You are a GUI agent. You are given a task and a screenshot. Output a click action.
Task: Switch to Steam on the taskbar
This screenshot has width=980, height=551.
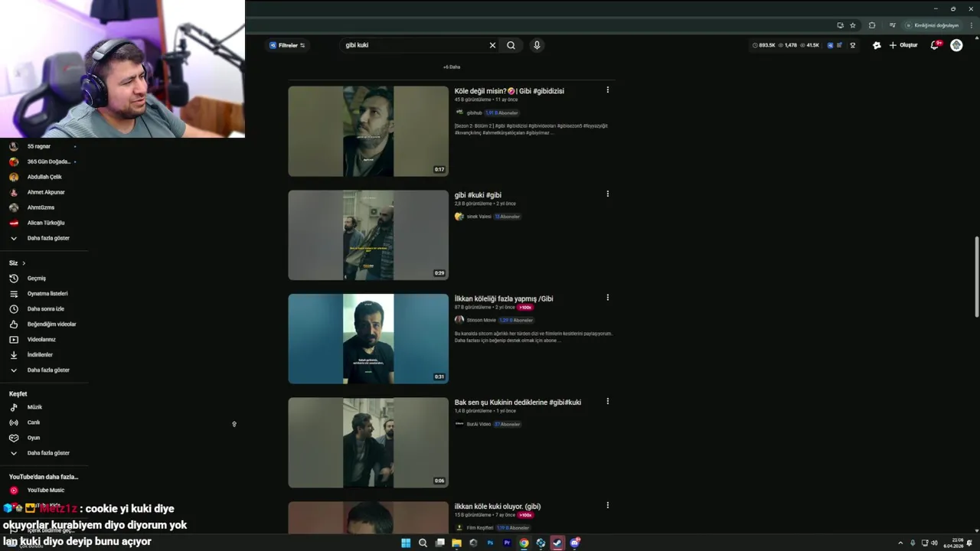pos(557,543)
